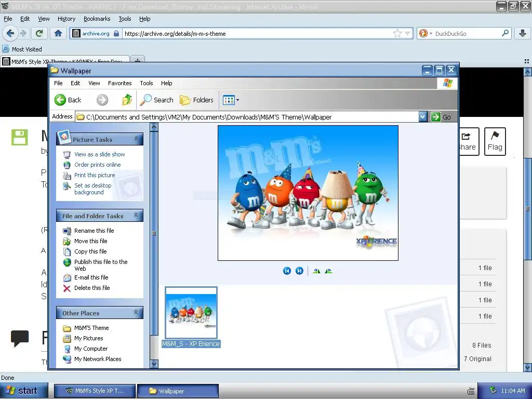Image resolution: width=532 pixels, height=399 pixels.
Task: Open My Computer in Other Places
Action: click(91, 349)
